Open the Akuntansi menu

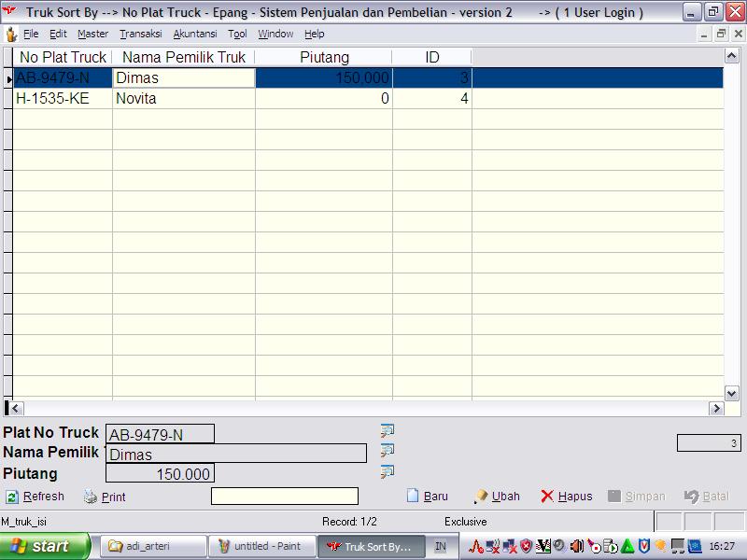[x=194, y=34]
